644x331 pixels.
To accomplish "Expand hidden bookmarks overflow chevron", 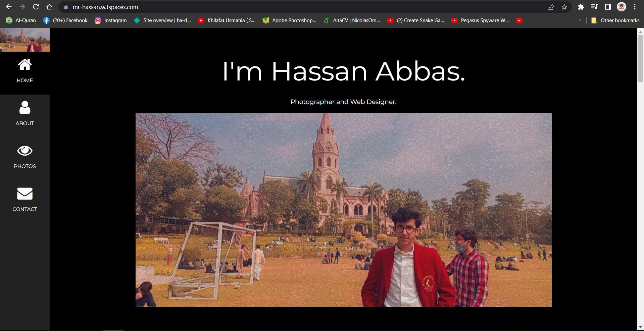I will point(580,20).
